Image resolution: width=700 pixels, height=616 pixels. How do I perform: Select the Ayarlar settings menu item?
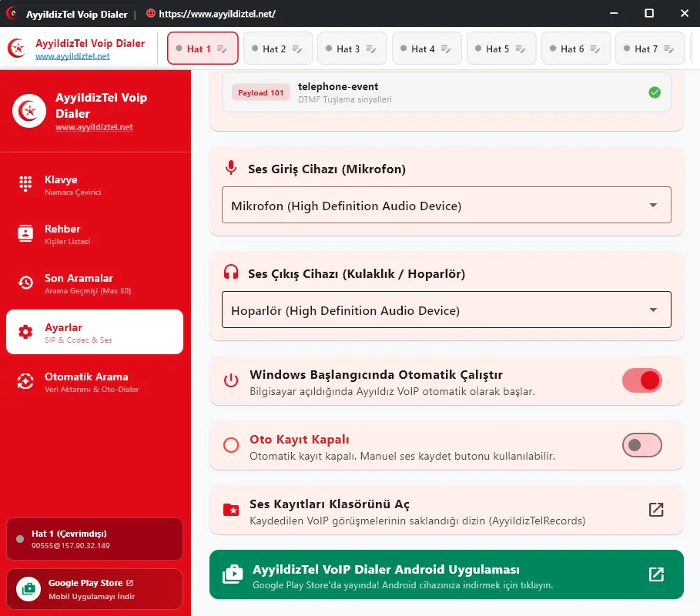(x=95, y=332)
